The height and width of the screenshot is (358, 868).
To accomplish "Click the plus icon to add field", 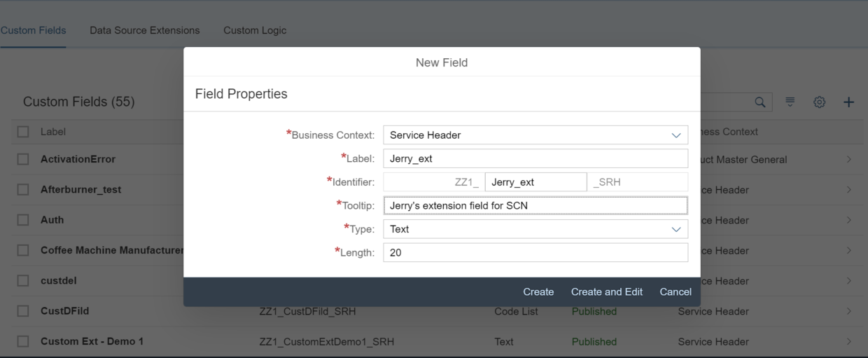I will (848, 102).
